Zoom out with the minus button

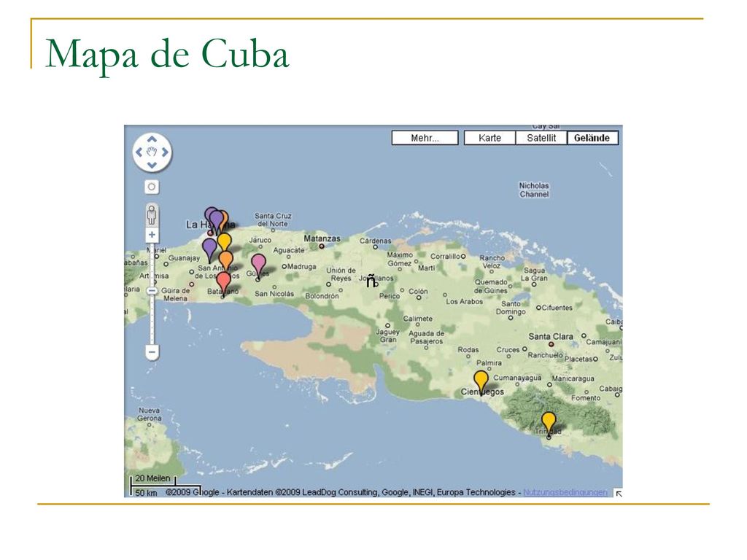point(152,352)
